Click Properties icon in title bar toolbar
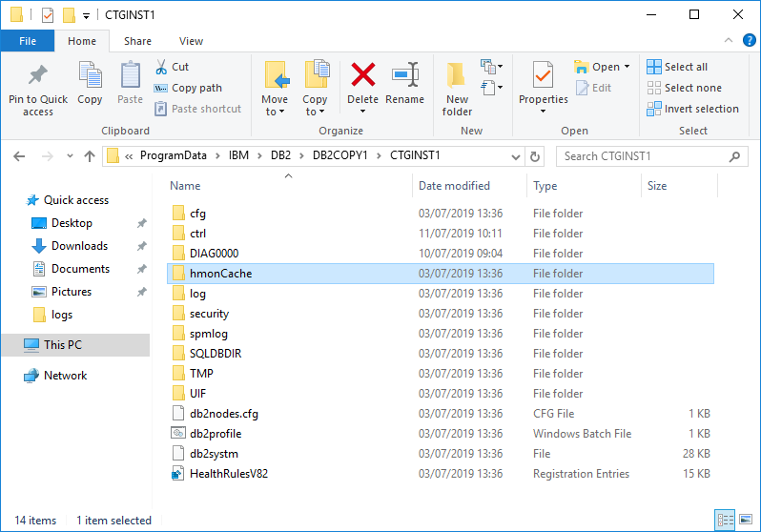The width and height of the screenshot is (761, 532). (48, 15)
